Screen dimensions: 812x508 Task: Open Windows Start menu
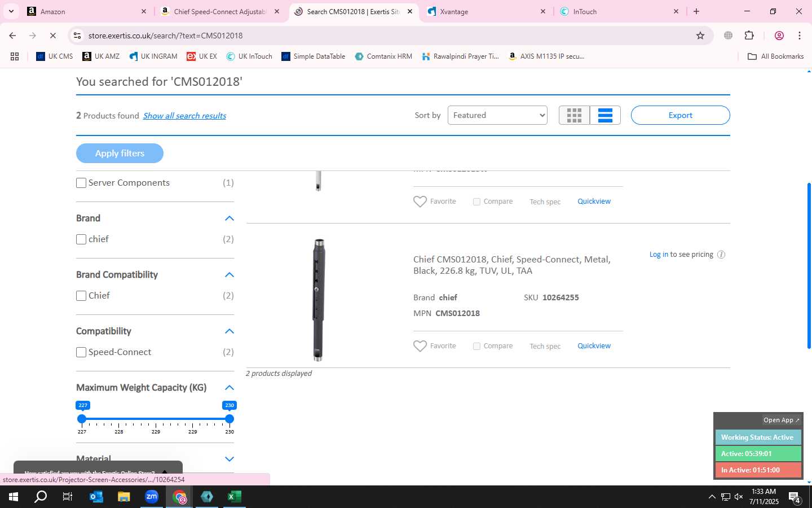coord(14,497)
